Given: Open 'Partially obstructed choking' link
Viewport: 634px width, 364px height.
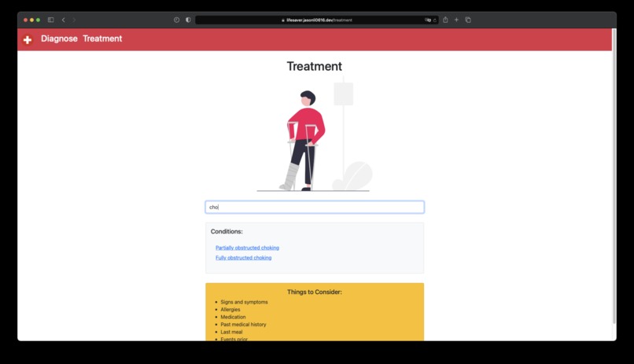Looking at the screenshot, I should [x=247, y=248].
